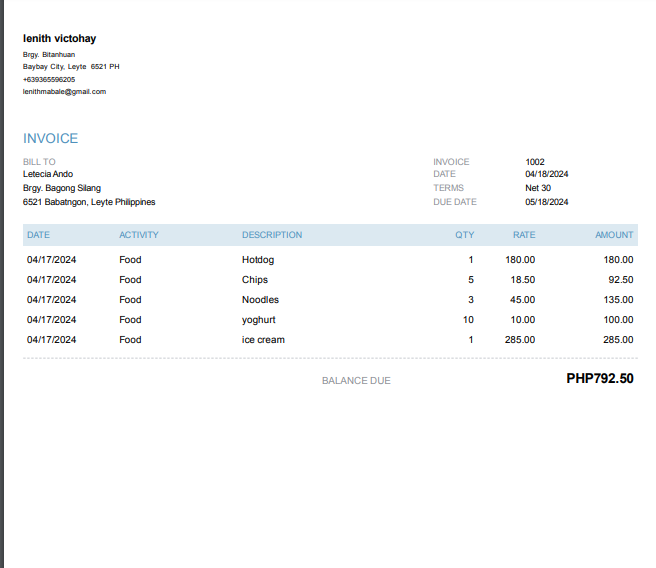Click amount 135.00 in Noodles row
656x568 pixels.
pos(618,300)
